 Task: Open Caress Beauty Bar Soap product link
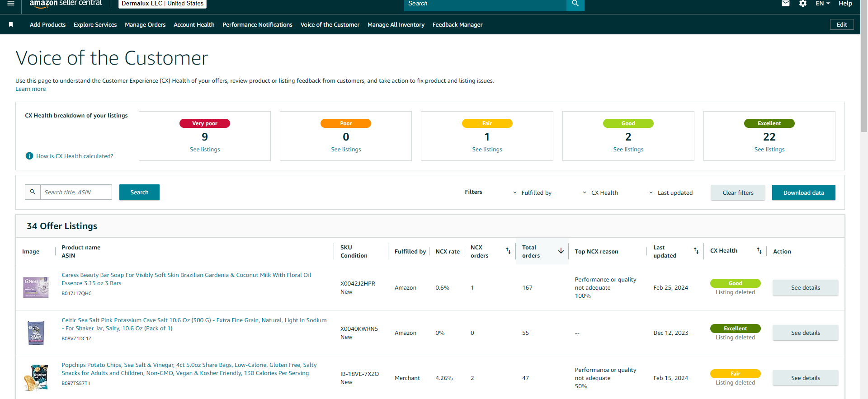(x=186, y=279)
